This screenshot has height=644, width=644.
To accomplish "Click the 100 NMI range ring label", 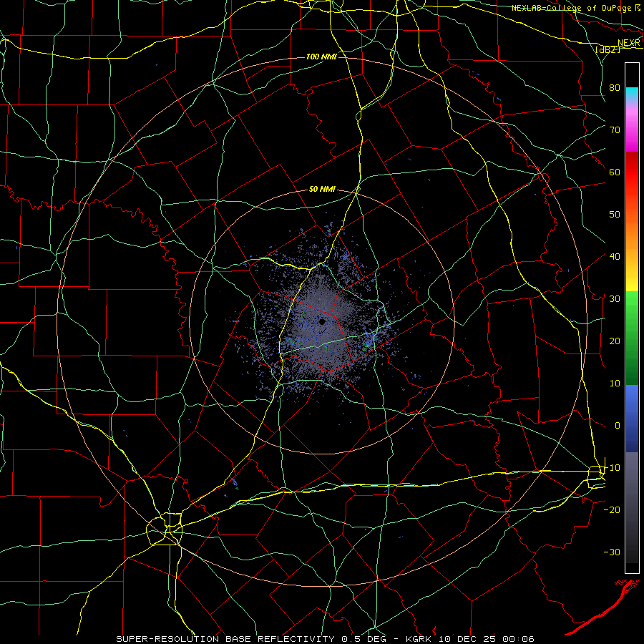I will click(321, 57).
